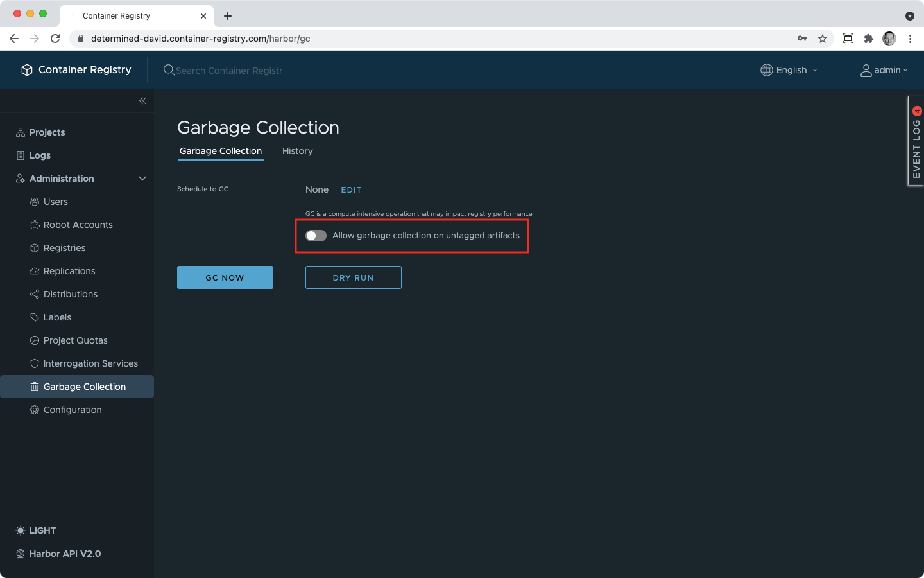The width and height of the screenshot is (924, 578).
Task: Click the Container Registry logo icon
Action: (27, 70)
